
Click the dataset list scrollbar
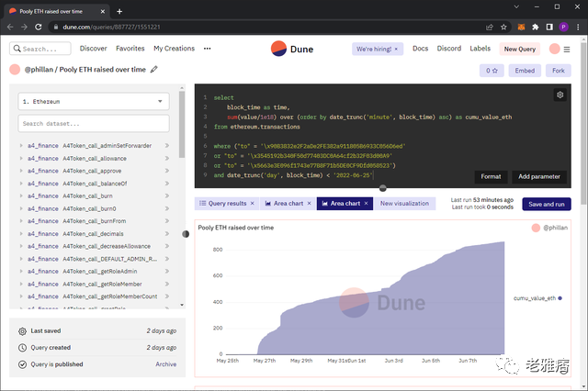coord(182,125)
